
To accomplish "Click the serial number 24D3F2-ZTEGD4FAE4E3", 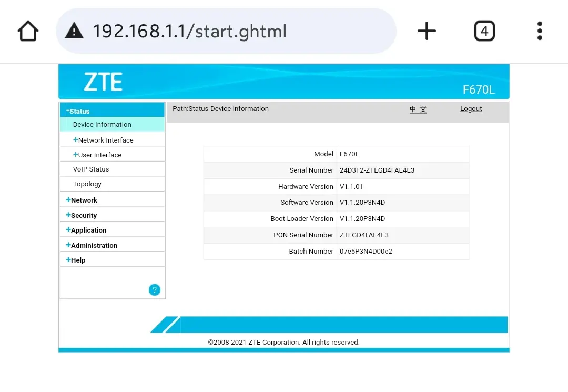I will pyautogui.click(x=377, y=170).
